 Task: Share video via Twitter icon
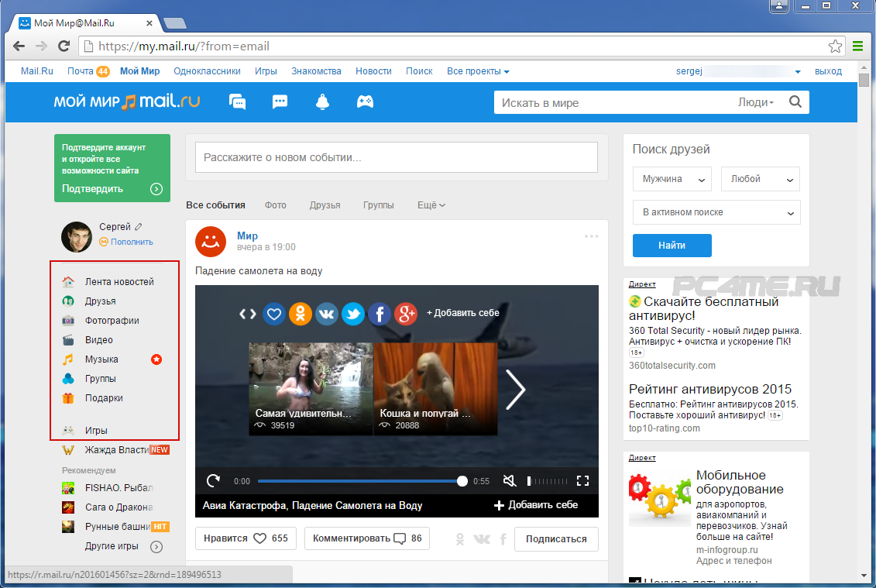(x=353, y=314)
